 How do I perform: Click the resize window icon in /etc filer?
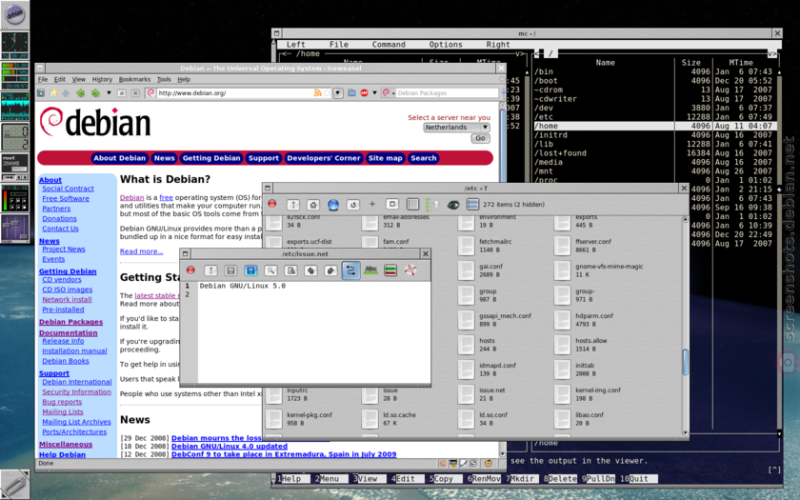tap(392, 204)
